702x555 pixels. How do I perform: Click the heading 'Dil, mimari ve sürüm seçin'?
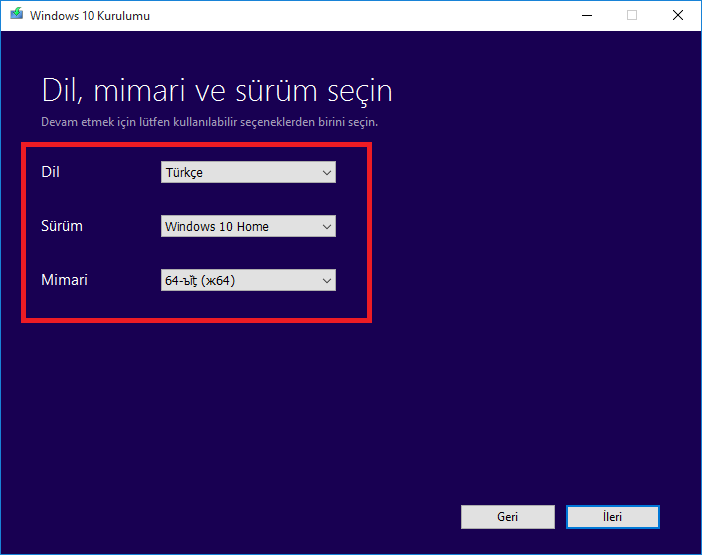(217, 91)
